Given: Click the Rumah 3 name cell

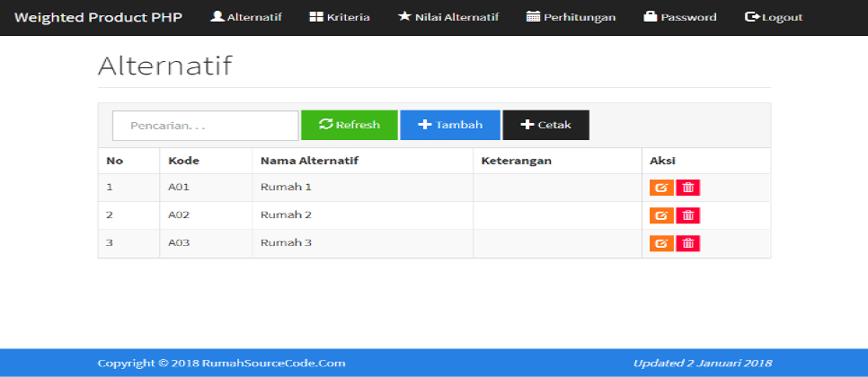Looking at the screenshot, I should [363, 243].
